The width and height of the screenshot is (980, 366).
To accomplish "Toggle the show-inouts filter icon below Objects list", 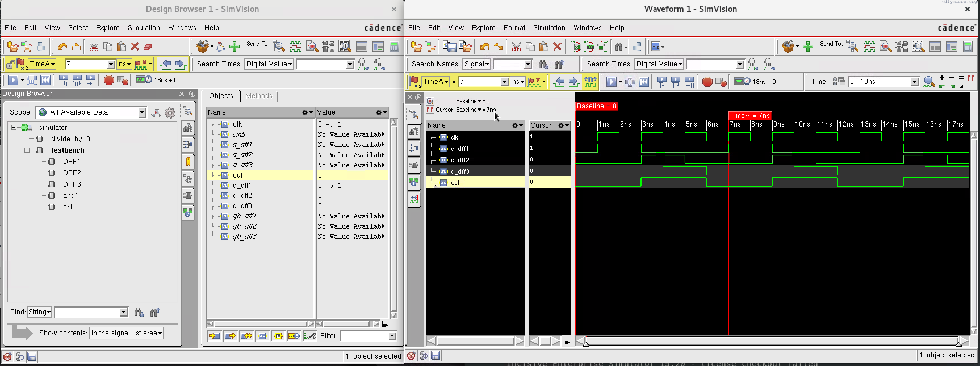I will (x=246, y=336).
